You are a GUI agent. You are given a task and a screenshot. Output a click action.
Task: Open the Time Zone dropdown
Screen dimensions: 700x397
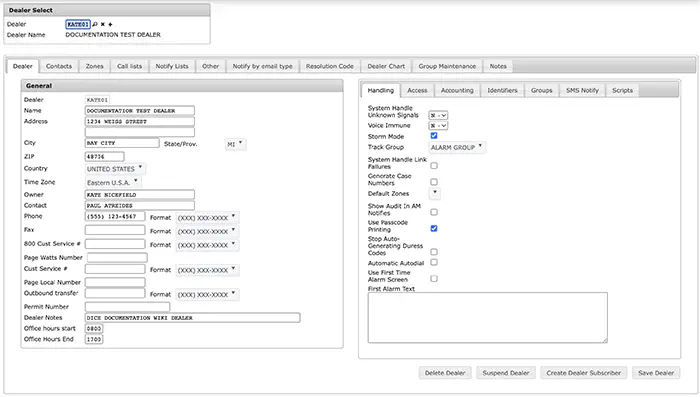(x=112, y=182)
